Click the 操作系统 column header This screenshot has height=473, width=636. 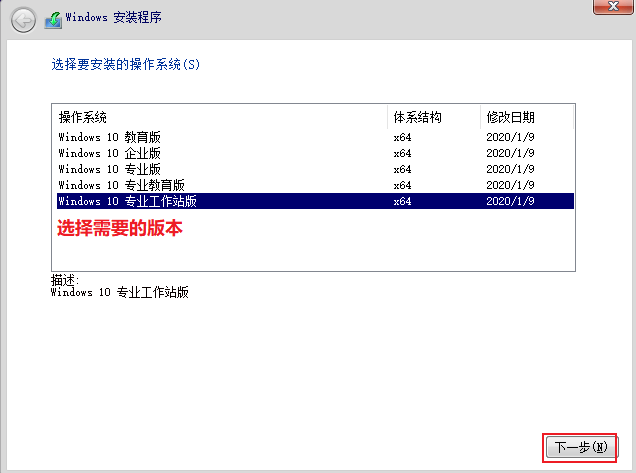click(220, 117)
